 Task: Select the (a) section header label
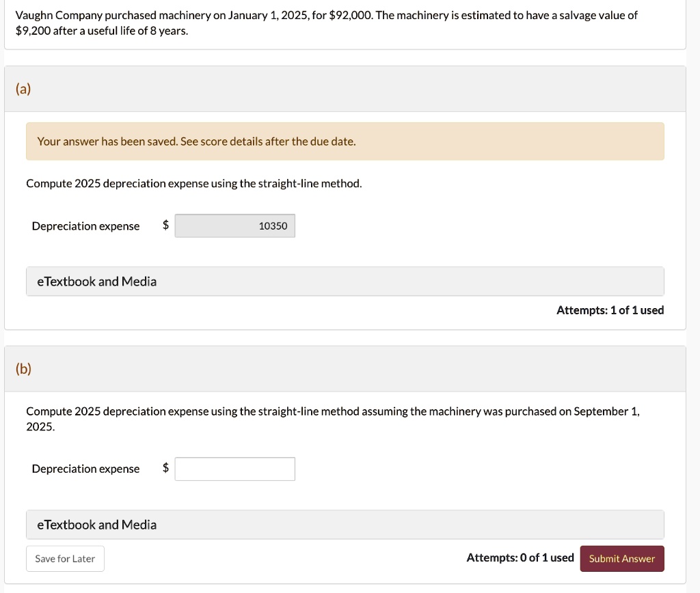click(23, 89)
